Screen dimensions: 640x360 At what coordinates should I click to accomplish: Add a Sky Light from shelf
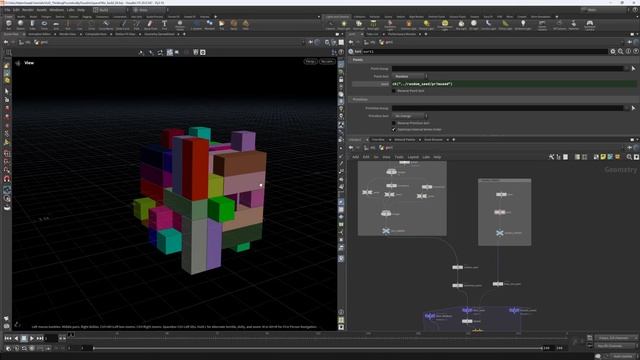(x=461, y=25)
